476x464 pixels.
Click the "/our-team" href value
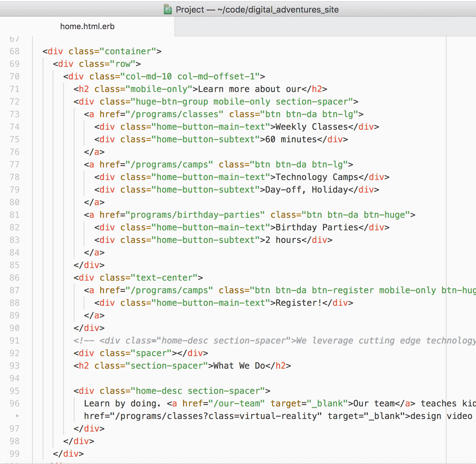237,403
